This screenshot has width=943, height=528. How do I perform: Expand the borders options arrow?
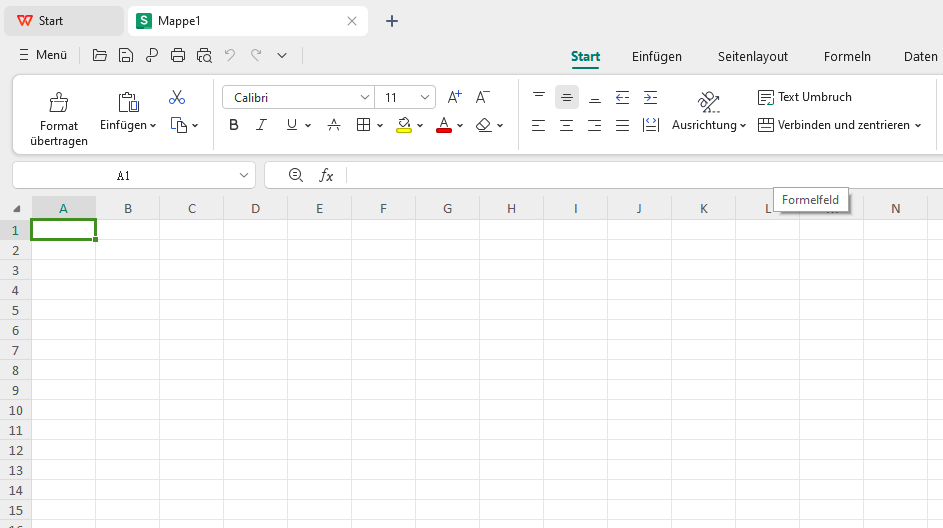(x=380, y=126)
